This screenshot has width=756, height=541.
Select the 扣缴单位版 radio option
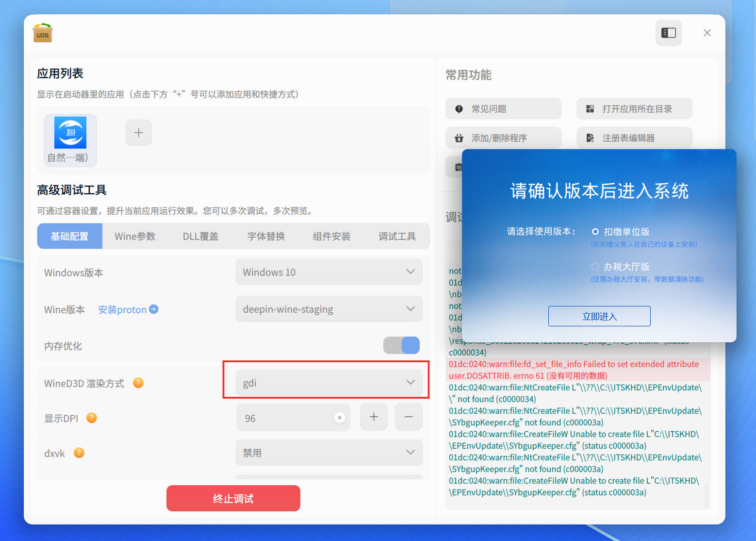(595, 232)
